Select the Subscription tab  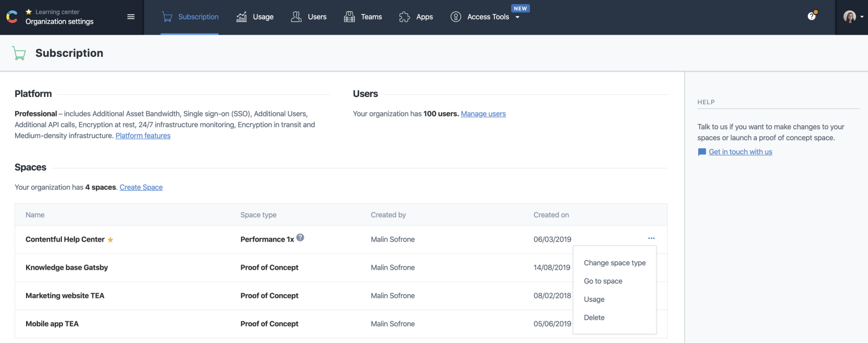click(x=190, y=17)
